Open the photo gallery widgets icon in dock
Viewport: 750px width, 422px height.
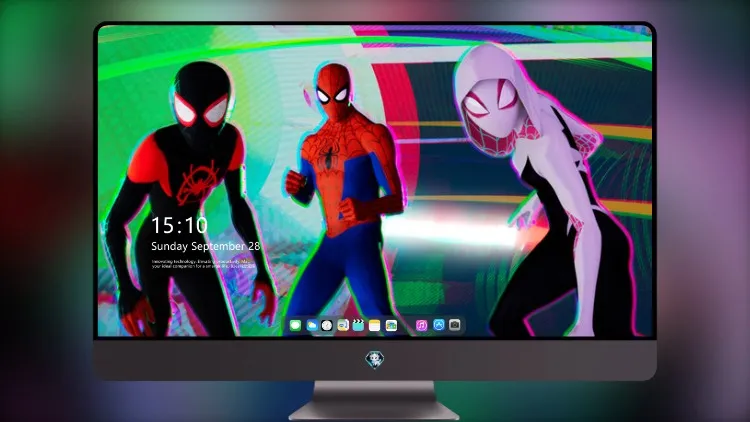click(x=391, y=325)
